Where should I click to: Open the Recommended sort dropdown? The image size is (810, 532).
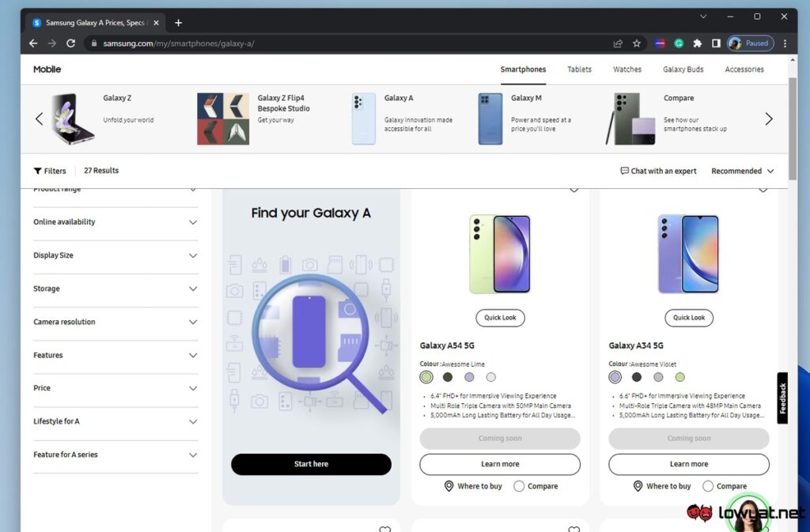[x=742, y=171]
